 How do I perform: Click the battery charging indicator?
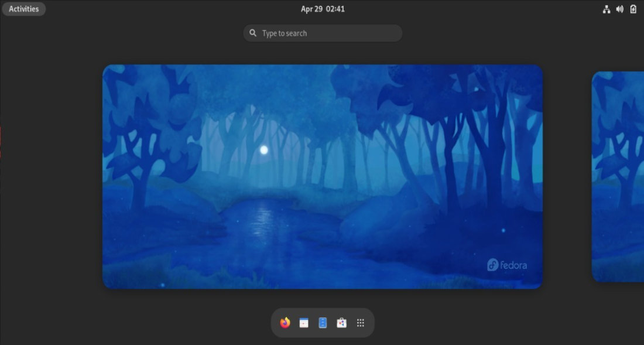coord(633,8)
